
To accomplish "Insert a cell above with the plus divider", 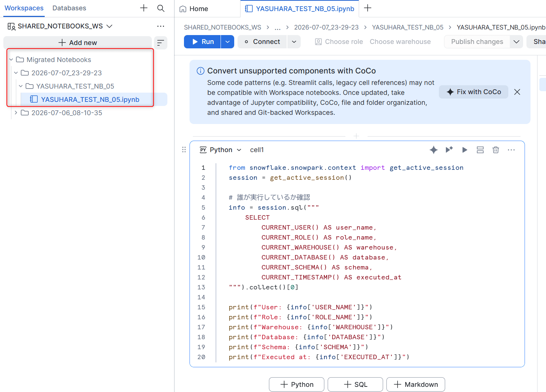I will pos(356,136).
